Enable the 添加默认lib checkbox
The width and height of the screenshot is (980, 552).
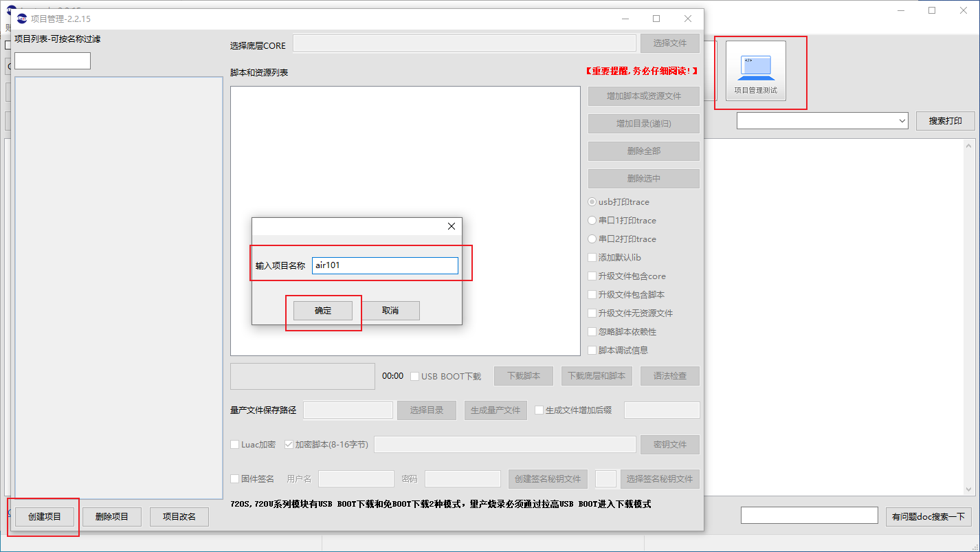coord(592,258)
